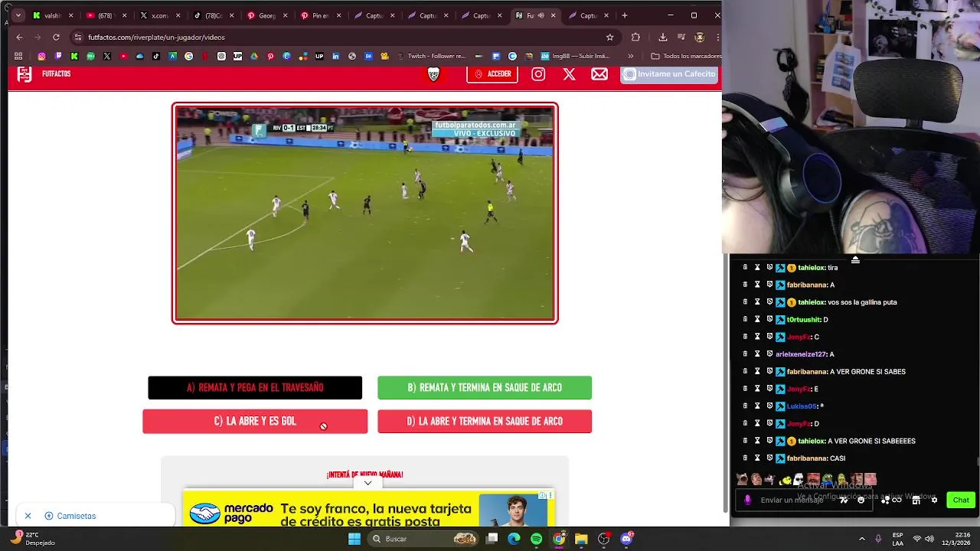
Task: Open the Camisetas suggestion link
Action: [x=70, y=516]
